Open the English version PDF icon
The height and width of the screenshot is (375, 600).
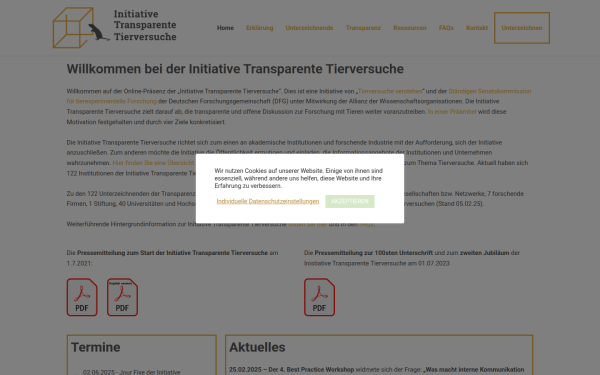(x=122, y=297)
